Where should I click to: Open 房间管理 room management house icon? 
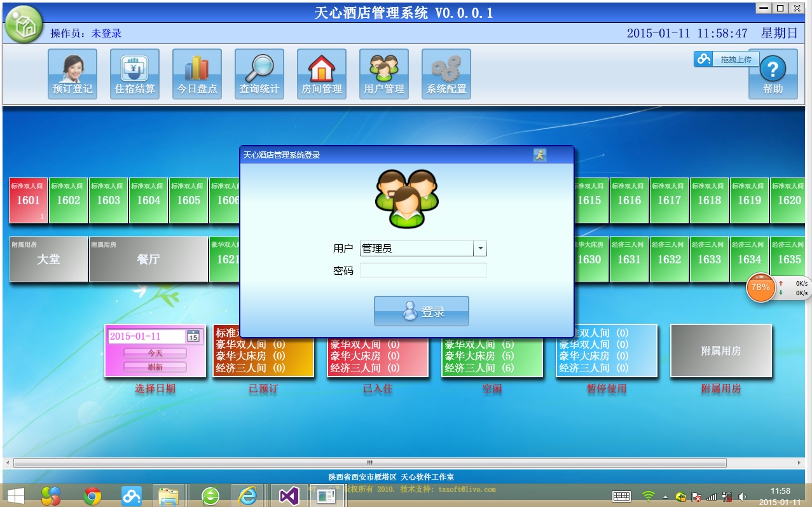click(x=322, y=74)
